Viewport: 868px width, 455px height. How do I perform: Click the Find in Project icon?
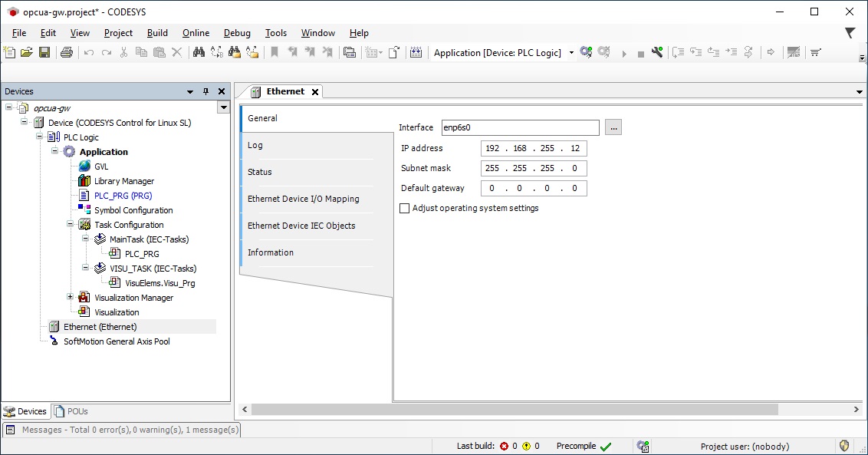coord(235,53)
